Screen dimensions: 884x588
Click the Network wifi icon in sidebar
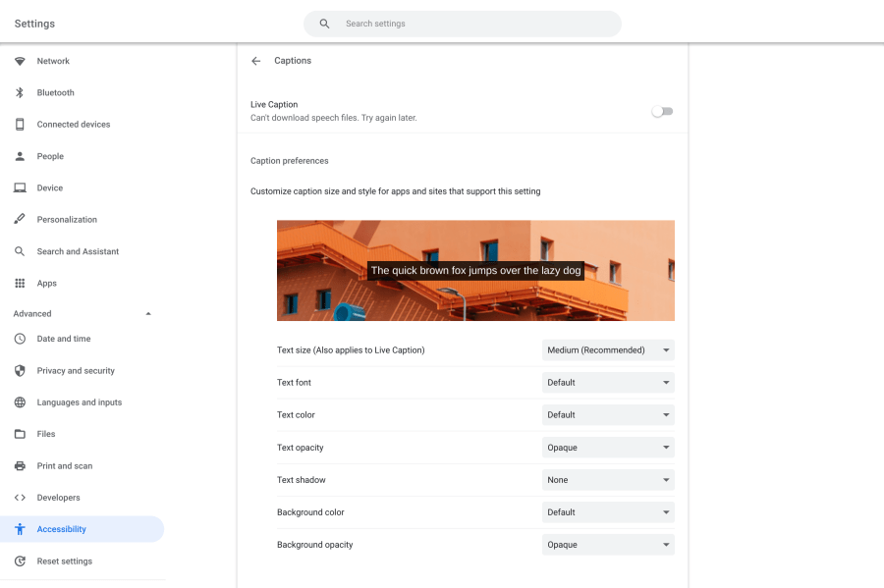(20, 61)
